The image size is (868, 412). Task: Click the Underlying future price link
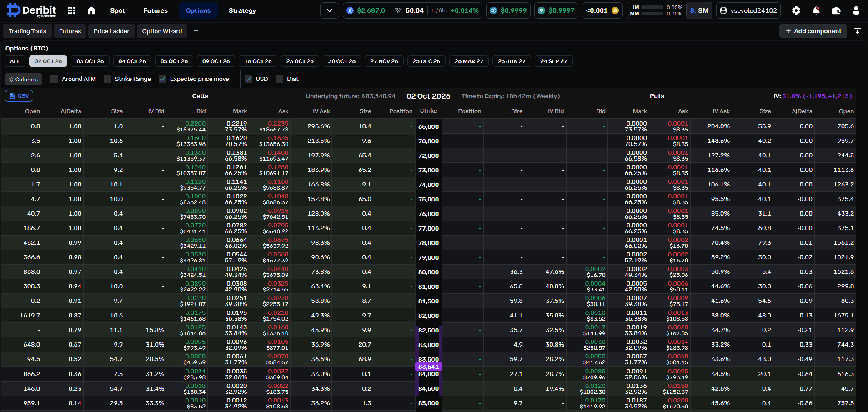(x=351, y=96)
